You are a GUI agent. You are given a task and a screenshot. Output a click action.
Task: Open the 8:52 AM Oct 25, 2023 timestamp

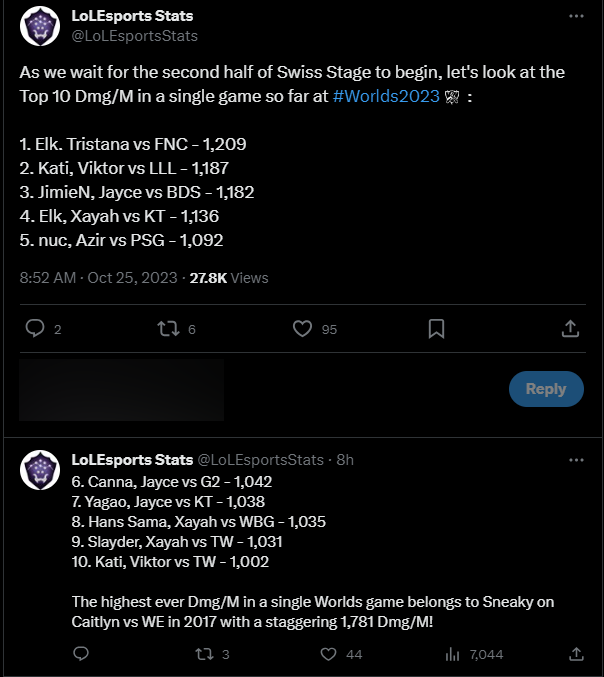tap(99, 278)
